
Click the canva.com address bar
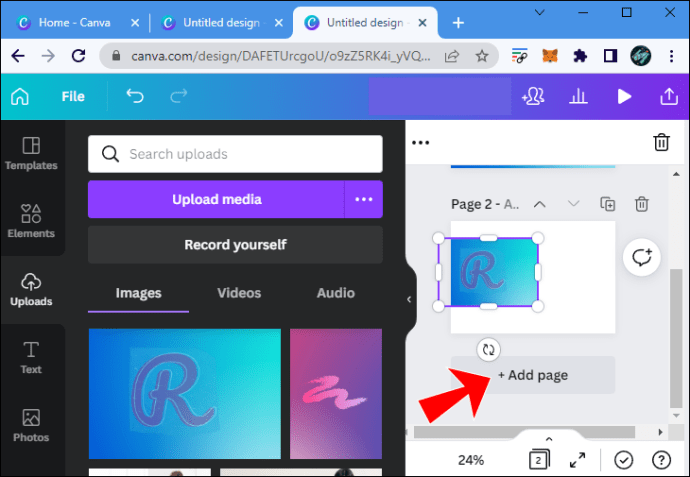coord(281,56)
